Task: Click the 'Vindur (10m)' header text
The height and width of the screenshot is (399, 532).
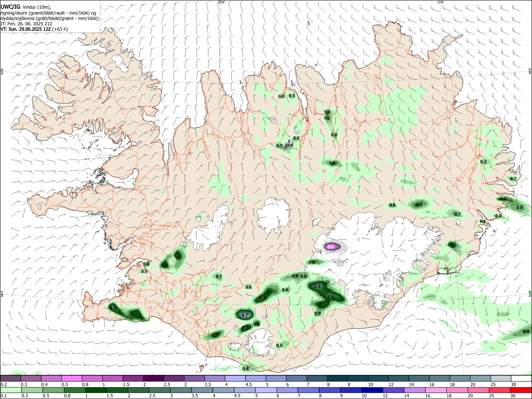Action: (37, 7)
